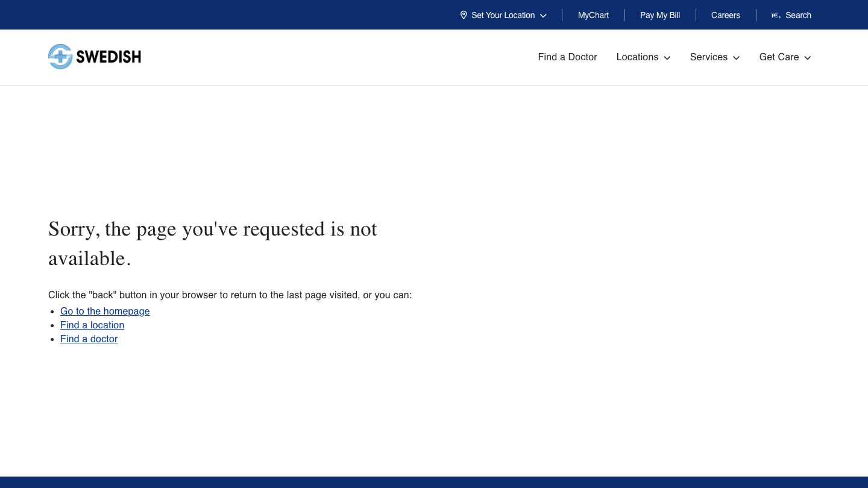Follow the 'Find a doctor' bulleted link
This screenshot has height=488, width=868.
tap(89, 339)
